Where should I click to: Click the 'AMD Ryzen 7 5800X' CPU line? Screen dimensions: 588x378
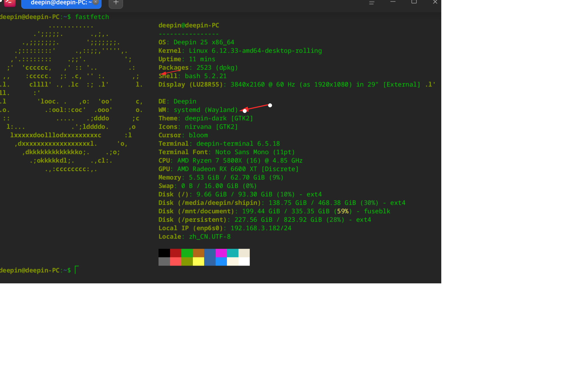pos(230,161)
